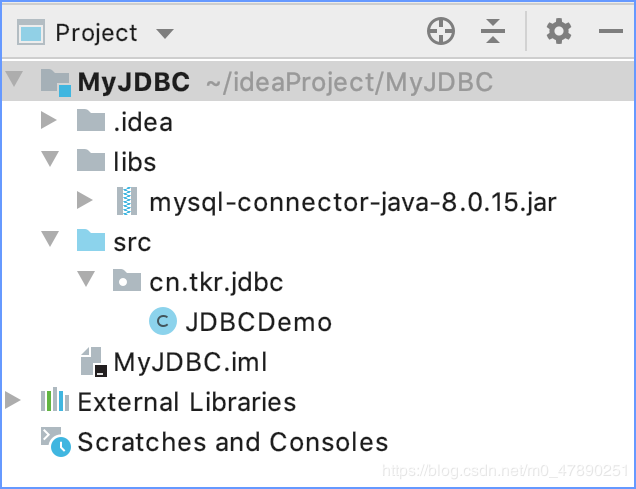This screenshot has height=489, width=636.
Task: Collapse the src folder
Action: [49, 242]
